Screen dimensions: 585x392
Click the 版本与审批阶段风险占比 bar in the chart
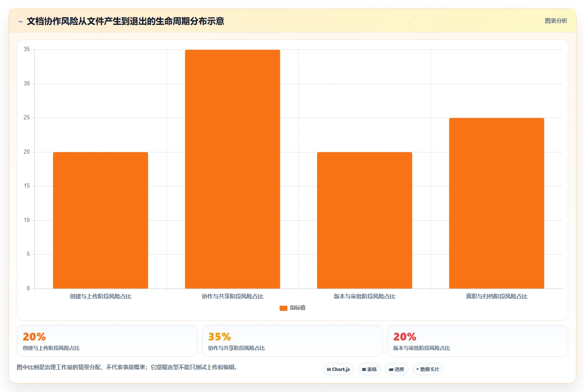[x=364, y=220]
